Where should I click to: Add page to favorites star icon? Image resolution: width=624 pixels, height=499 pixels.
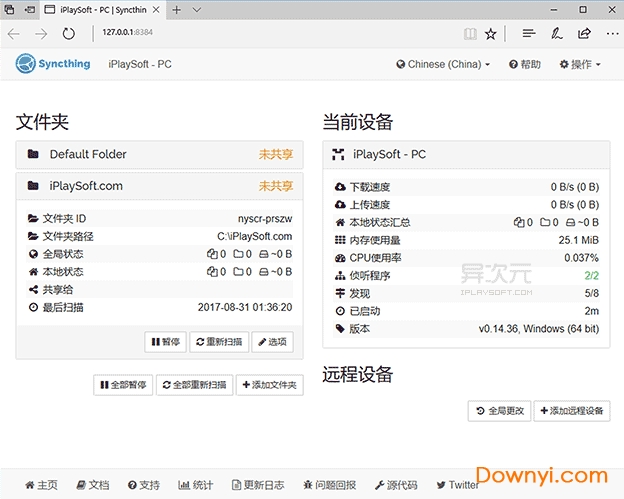coord(490,33)
